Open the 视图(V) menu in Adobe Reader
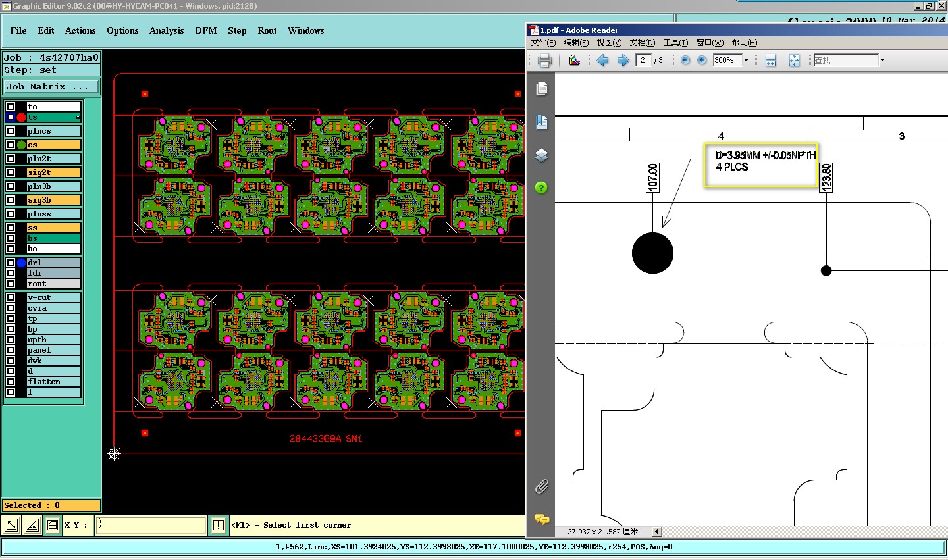Image resolution: width=948 pixels, height=560 pixels. tap(609, 43)
